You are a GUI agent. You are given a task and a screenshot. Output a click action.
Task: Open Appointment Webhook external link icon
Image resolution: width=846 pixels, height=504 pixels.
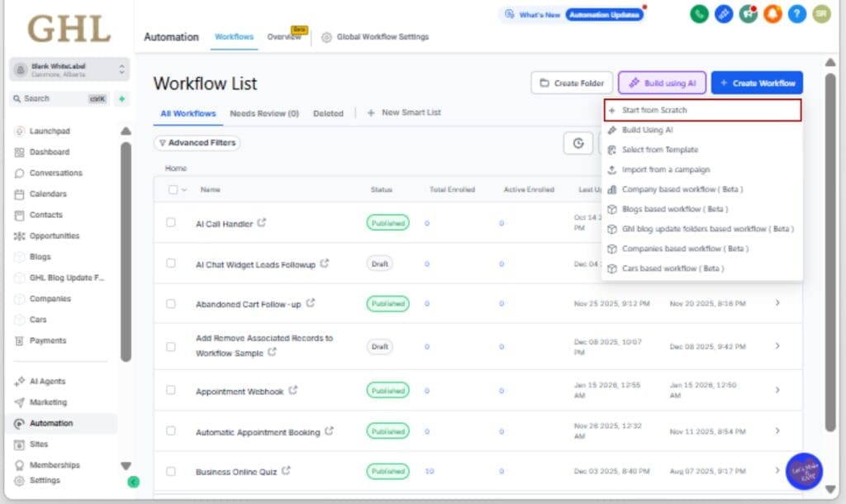pos(293,390)
